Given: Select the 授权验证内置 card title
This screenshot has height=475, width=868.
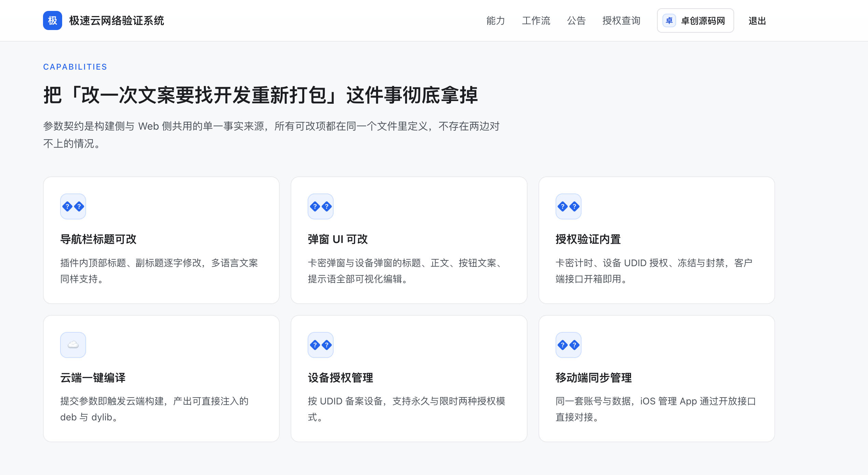Looking at the screenshot, I should pos(588,239).
